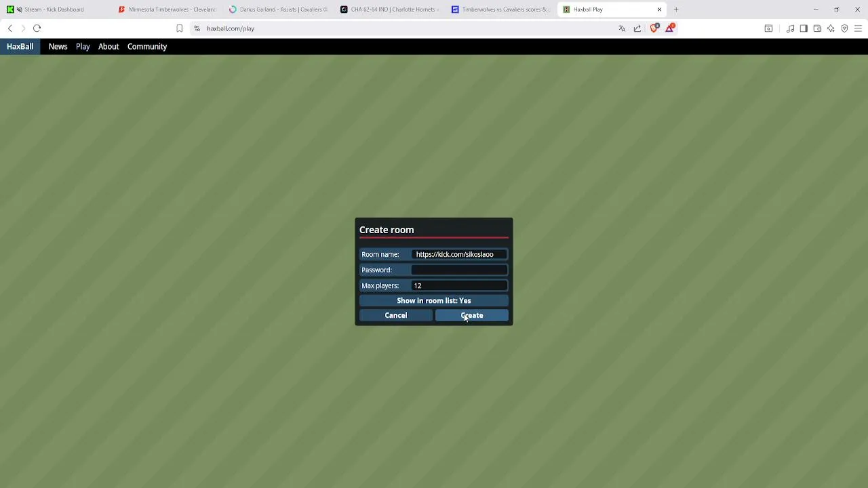
Task: Switch to CHA 62-64 IND Charlotte Hornets tab
Action: point(389,9)
